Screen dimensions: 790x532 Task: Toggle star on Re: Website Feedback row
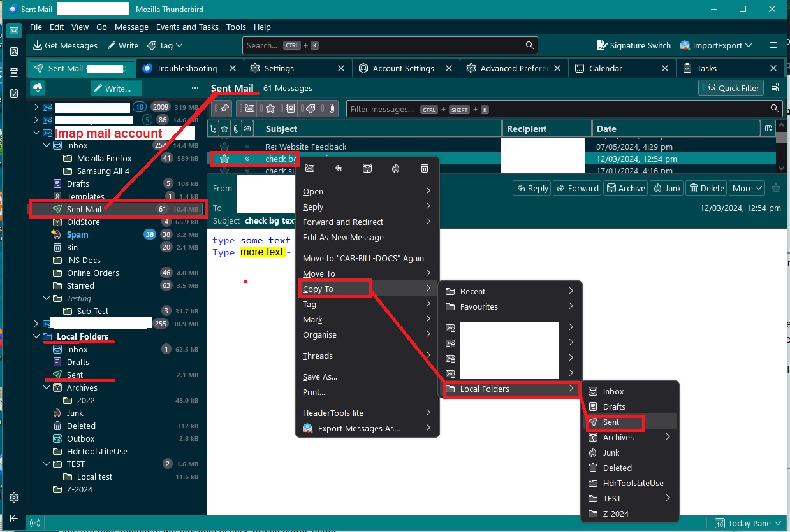(224, 147)
